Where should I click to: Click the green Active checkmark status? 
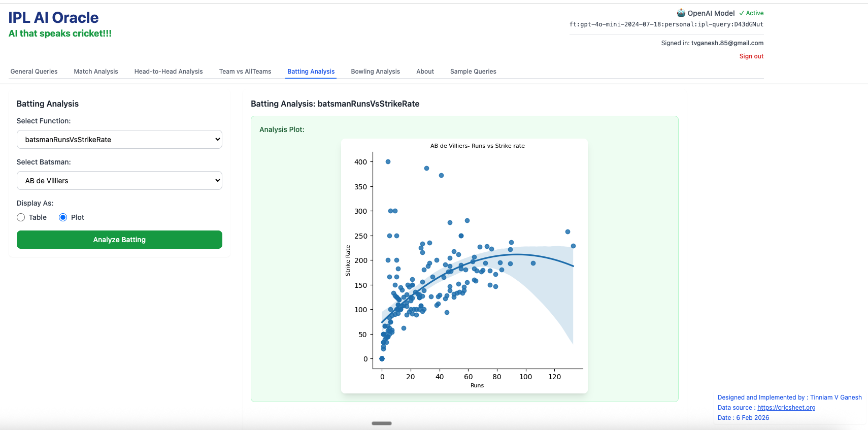(751, 13)
